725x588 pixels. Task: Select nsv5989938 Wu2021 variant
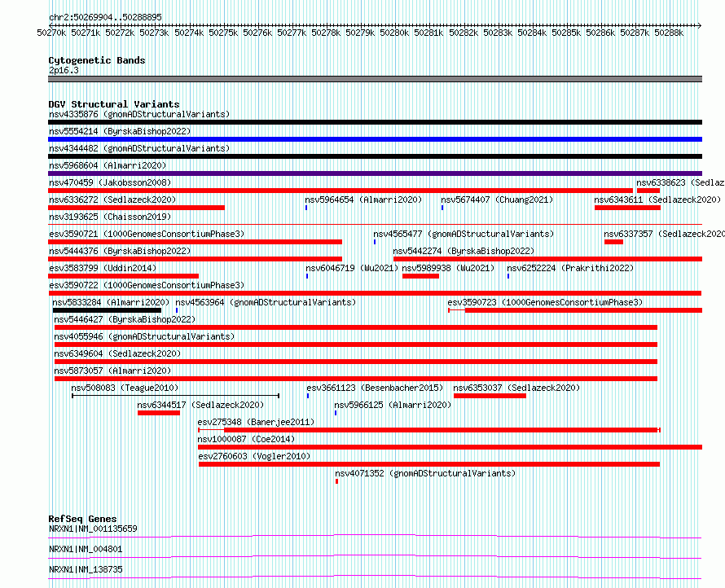(449, 268)
